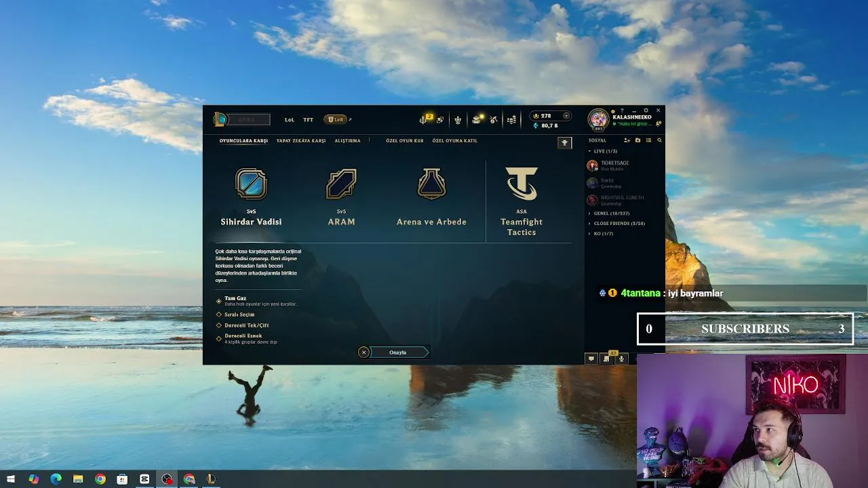868x488 pixels.
Task: Click the add folder icon in Sosyal panel
Action: pyautogui.click(x=638, y=140)
